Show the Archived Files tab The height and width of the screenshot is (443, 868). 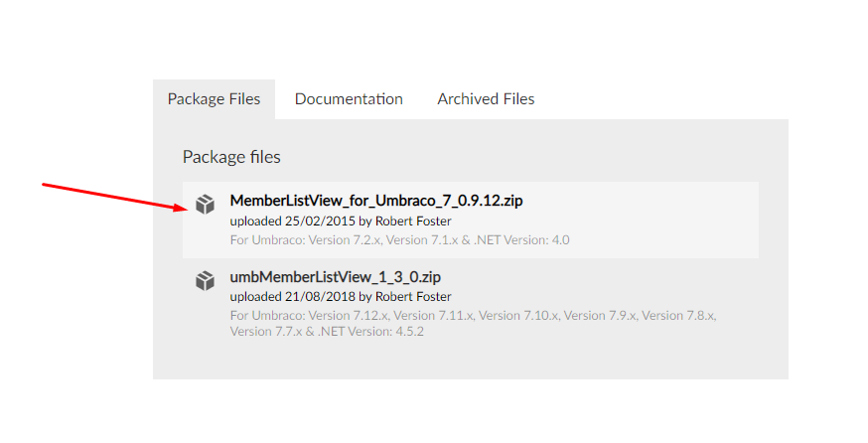tap(486, 99)
